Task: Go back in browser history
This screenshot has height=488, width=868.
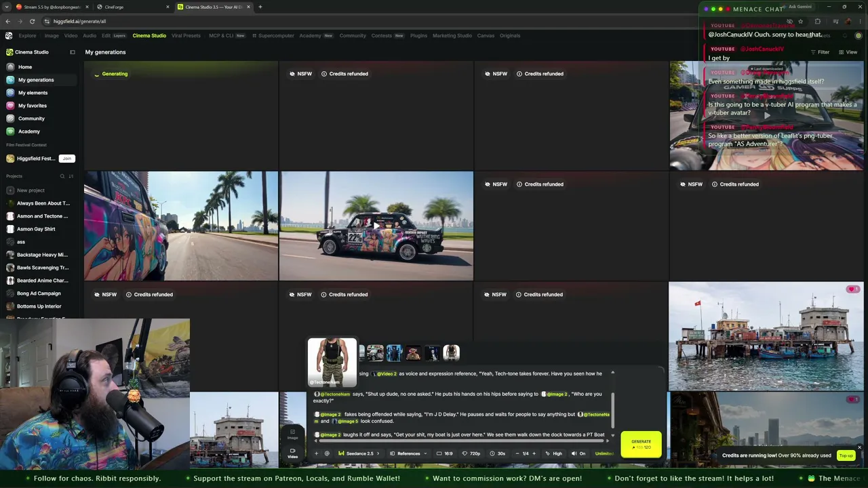Action: (8, 21)
